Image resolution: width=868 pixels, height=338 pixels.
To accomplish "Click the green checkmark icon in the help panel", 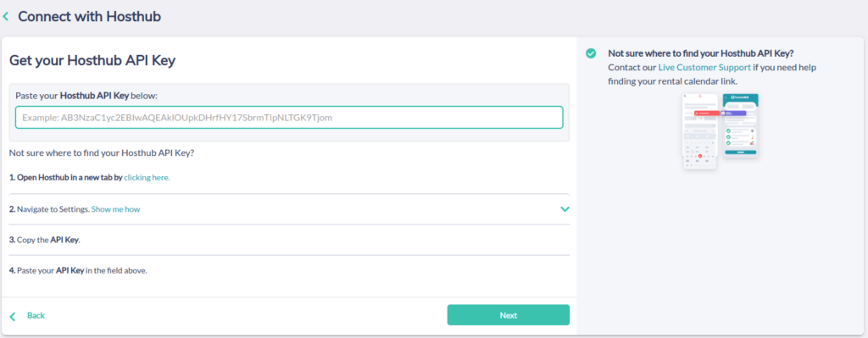I will [x=591, y=53].
